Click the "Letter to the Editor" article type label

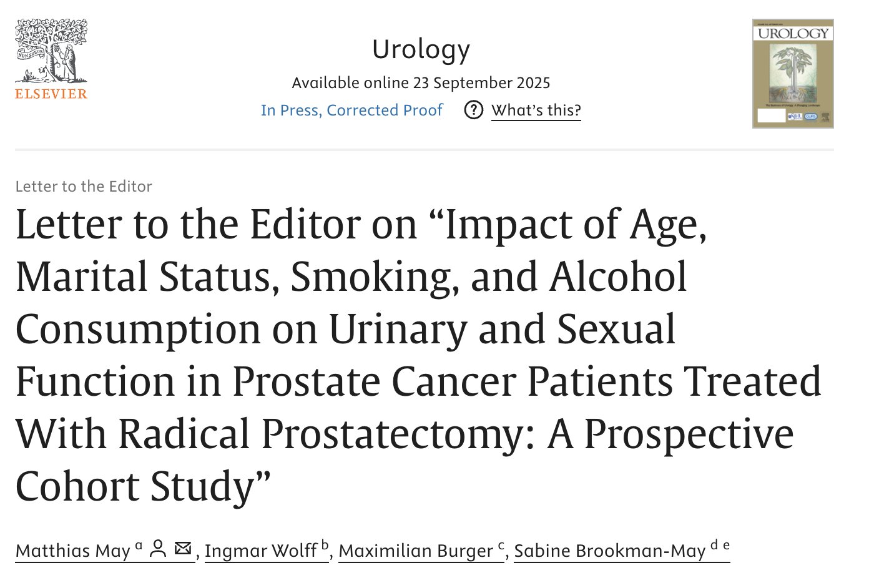84,187
